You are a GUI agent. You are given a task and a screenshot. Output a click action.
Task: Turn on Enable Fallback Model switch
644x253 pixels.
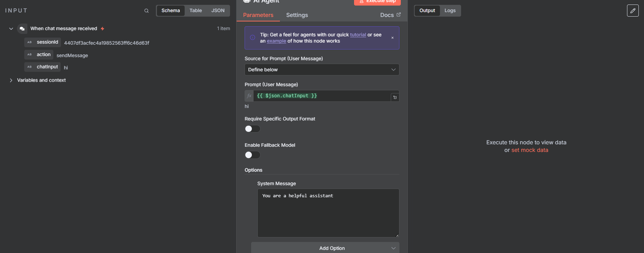click(253, 155)
